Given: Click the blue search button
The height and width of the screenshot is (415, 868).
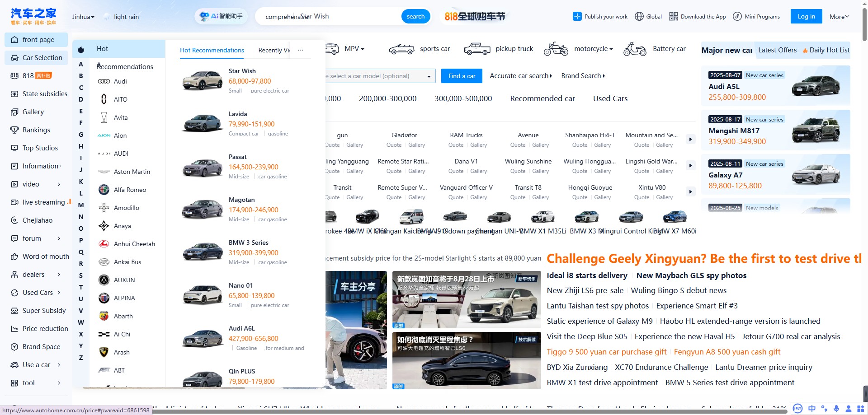Looking at the screenshot, I should pyautogui.click(x=415, y=16).
